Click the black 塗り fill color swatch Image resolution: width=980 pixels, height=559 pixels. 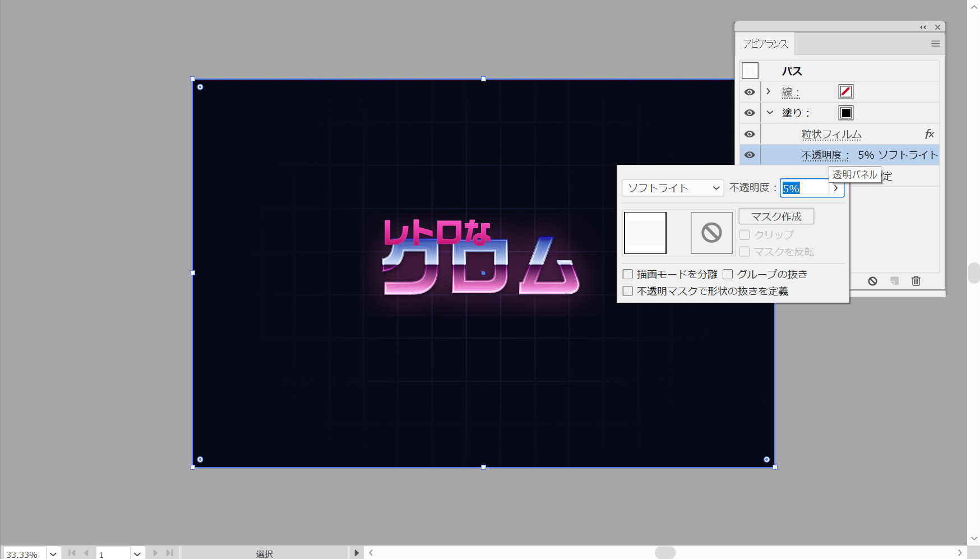[x=845, y=113]
